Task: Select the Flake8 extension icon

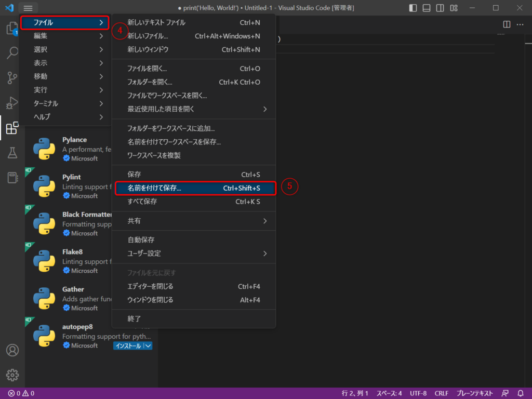Action: coord(44,261)
